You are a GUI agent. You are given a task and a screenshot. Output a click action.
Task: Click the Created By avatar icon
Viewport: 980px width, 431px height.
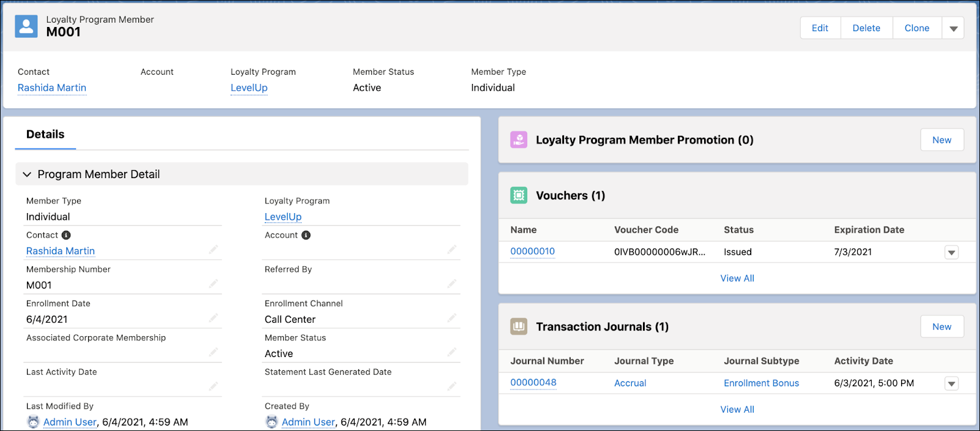(272, 422)
